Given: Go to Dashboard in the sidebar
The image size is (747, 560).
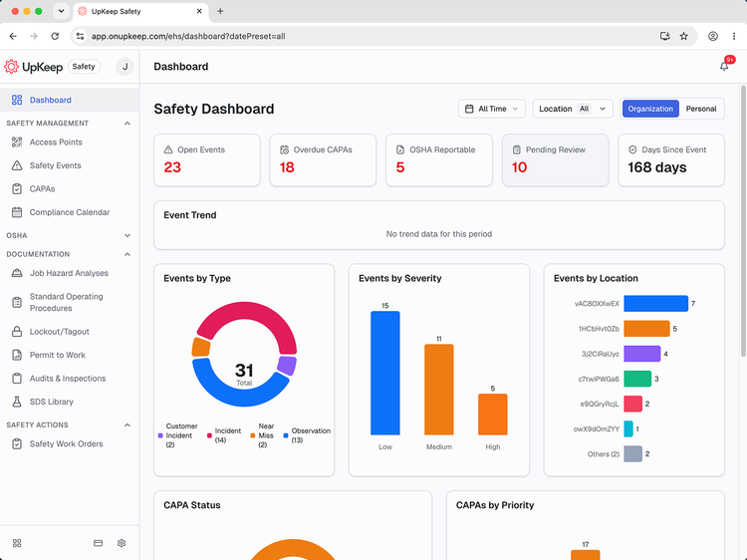Looking at the screenshot, I should [70, 100].
